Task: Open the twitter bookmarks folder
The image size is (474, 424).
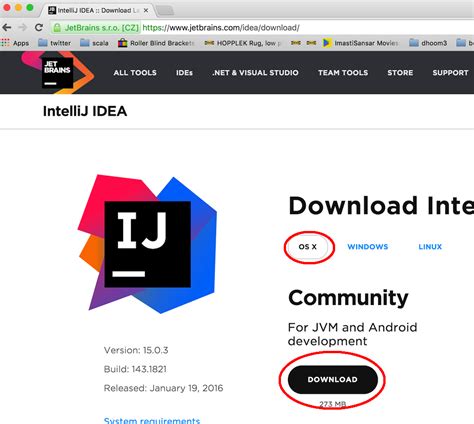Action: coord(54,43)
